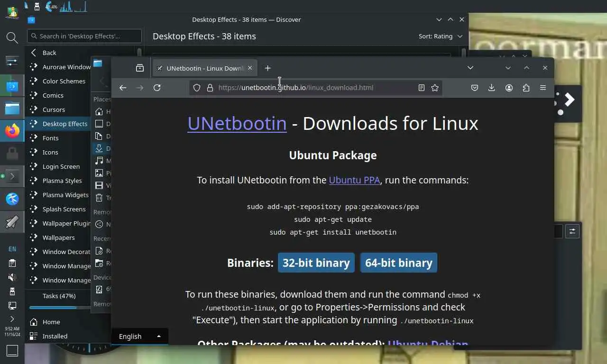Viewport: 607px width, 364px height.
Task: Click the shuttle launcher icon in panel
Action: (12, 222)
